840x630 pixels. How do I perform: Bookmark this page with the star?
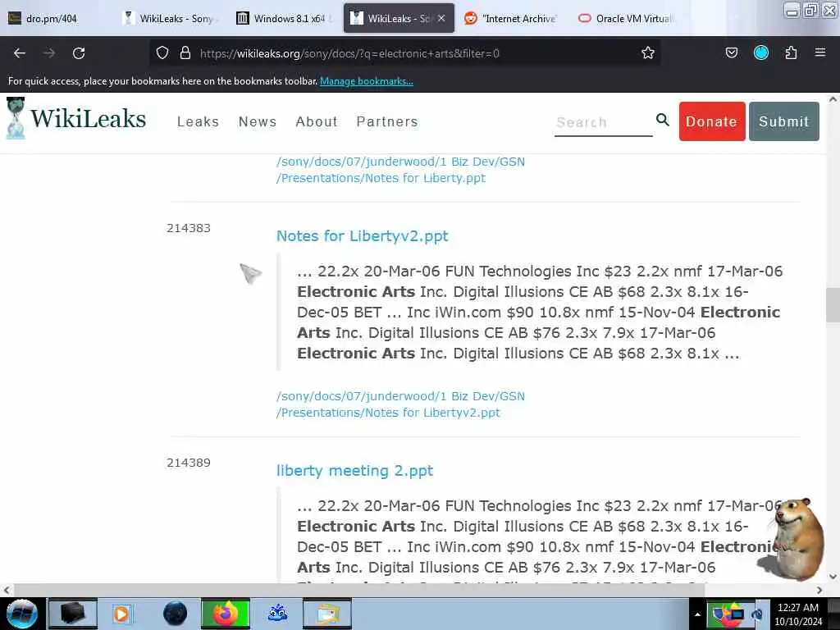click(x=648, y=52)
